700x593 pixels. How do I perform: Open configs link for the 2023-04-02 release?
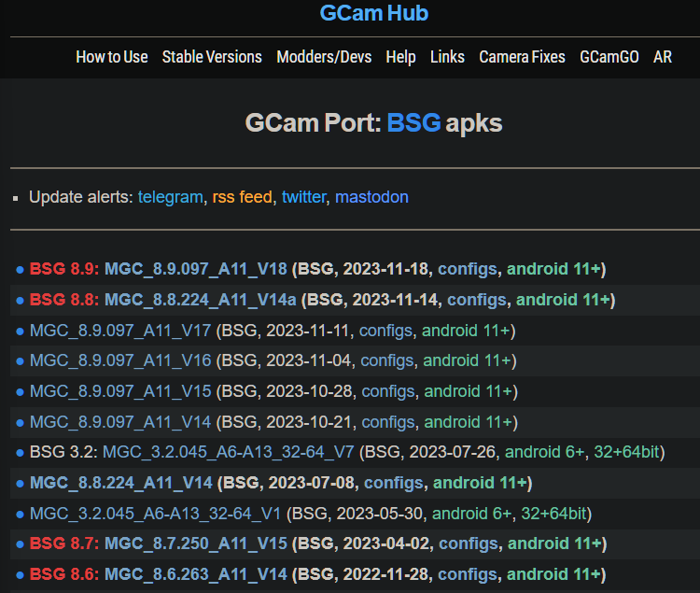469,544
